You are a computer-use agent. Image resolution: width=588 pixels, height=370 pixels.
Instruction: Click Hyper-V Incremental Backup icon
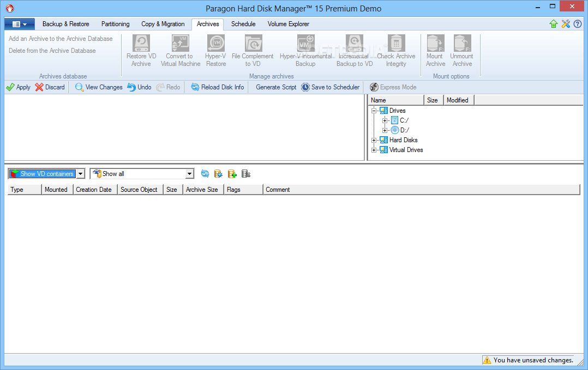tap(305, 43)
